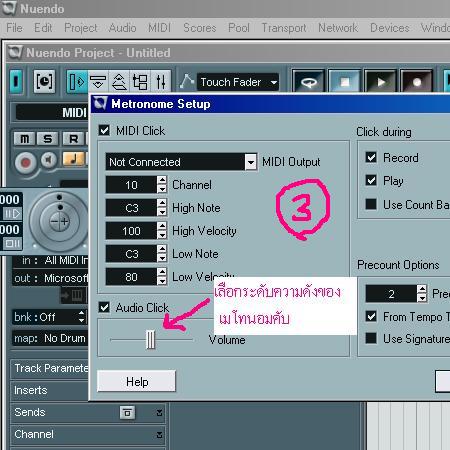Open the MIDI menu
Screen dimensions: 450x450
click(159, 28)
